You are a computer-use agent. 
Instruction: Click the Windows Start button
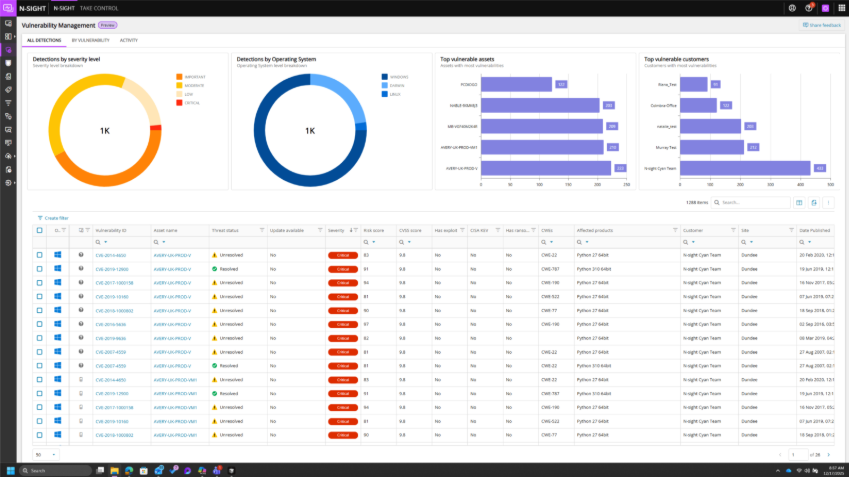11,470
